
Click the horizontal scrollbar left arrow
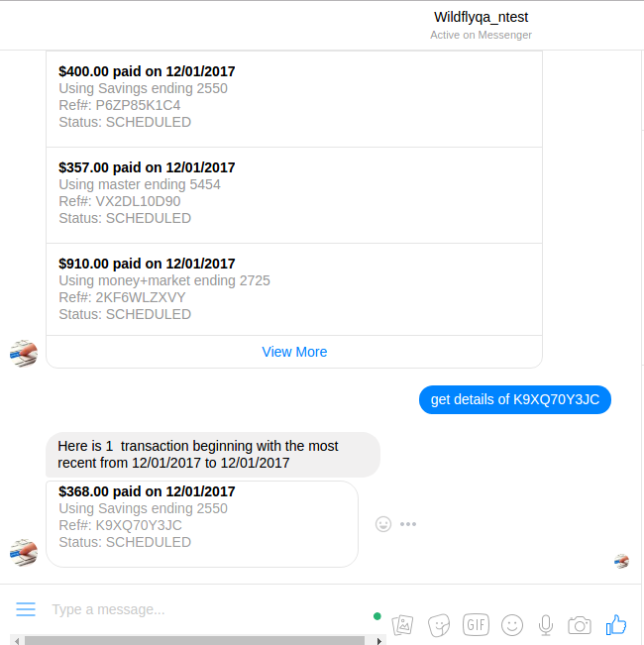[x=17, y=640]
